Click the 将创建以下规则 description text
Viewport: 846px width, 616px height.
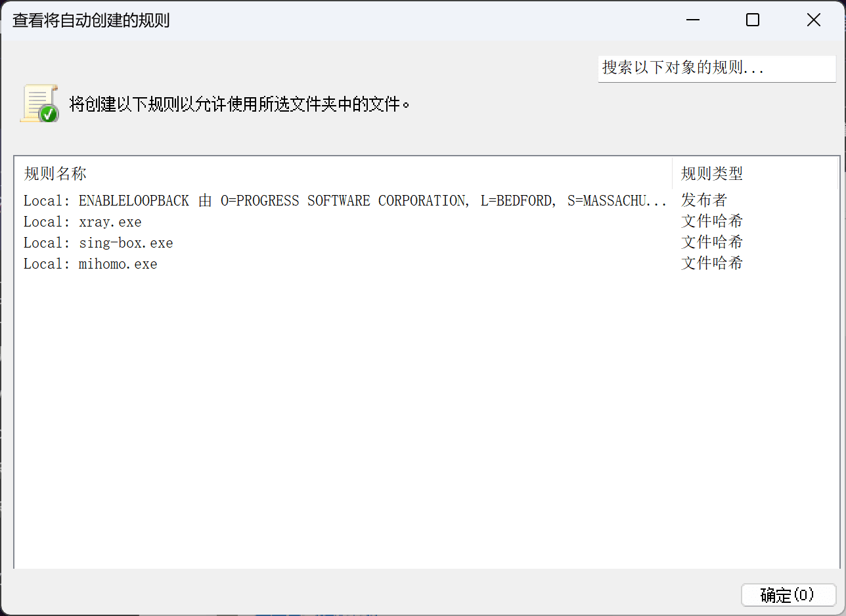[x=240, y=104]
